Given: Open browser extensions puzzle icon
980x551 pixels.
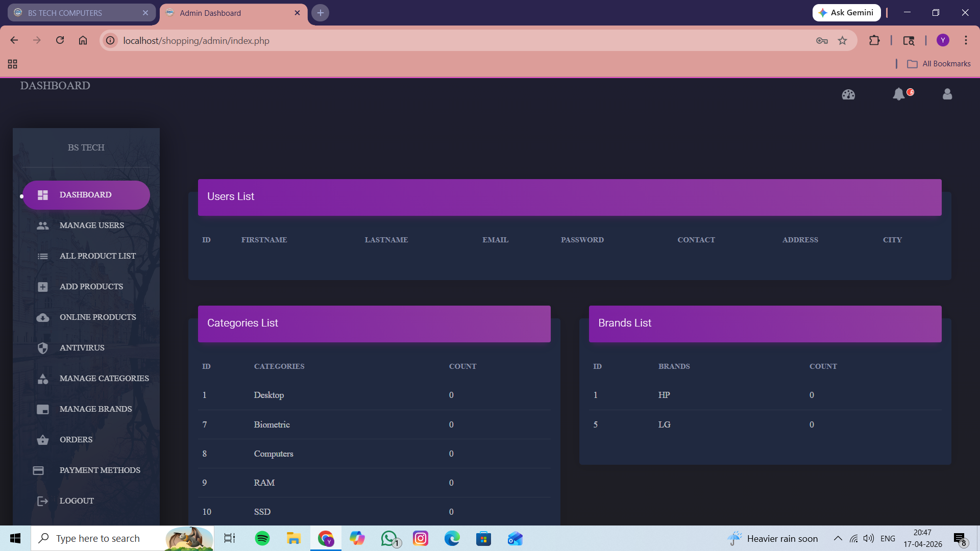Looking at the screenshot, I should pyautogui.click(x=874, y=40).
